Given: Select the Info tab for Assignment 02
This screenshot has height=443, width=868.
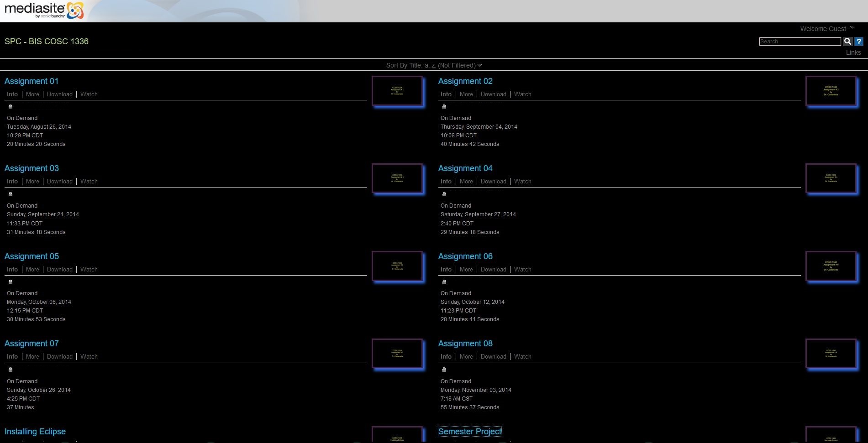Looking at the screenshot, I should [x=446, y=94].
